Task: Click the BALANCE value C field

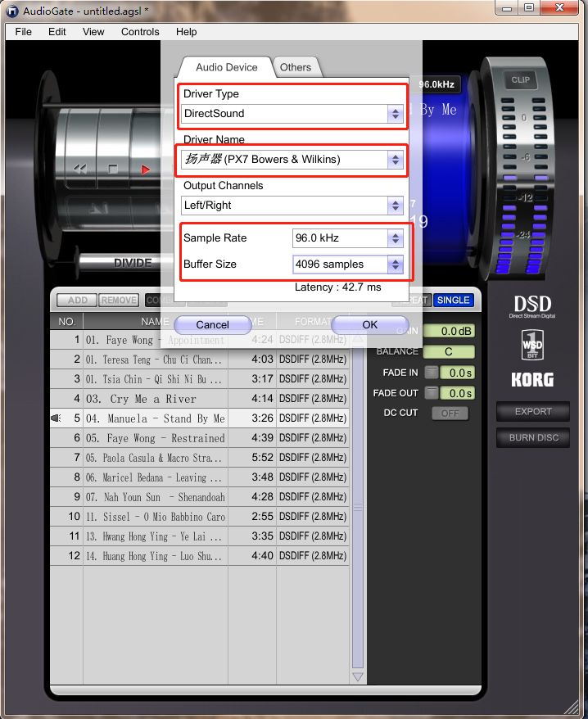Action: 449,351
